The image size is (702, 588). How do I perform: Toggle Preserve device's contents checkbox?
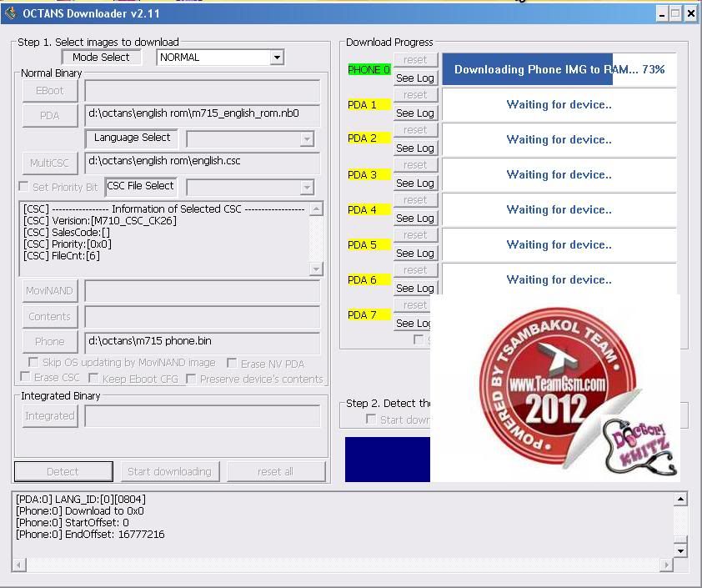click(x=191, y=379)
